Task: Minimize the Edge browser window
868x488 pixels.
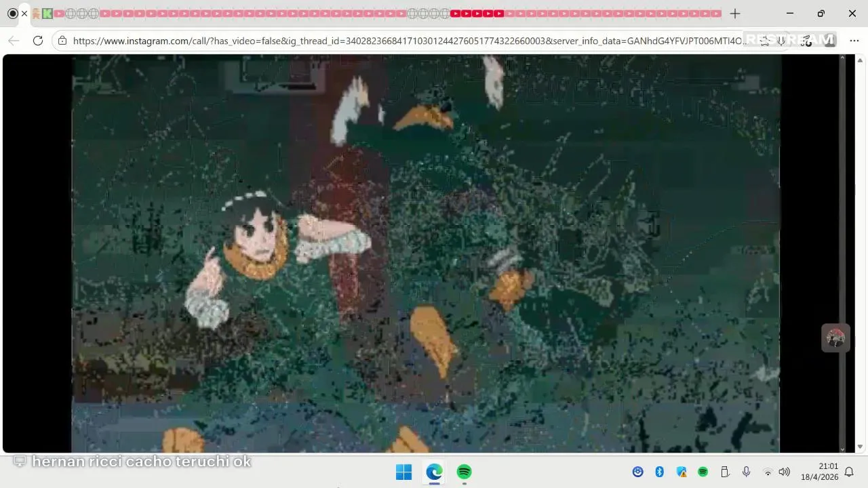Action: click(x=790, y=14)
